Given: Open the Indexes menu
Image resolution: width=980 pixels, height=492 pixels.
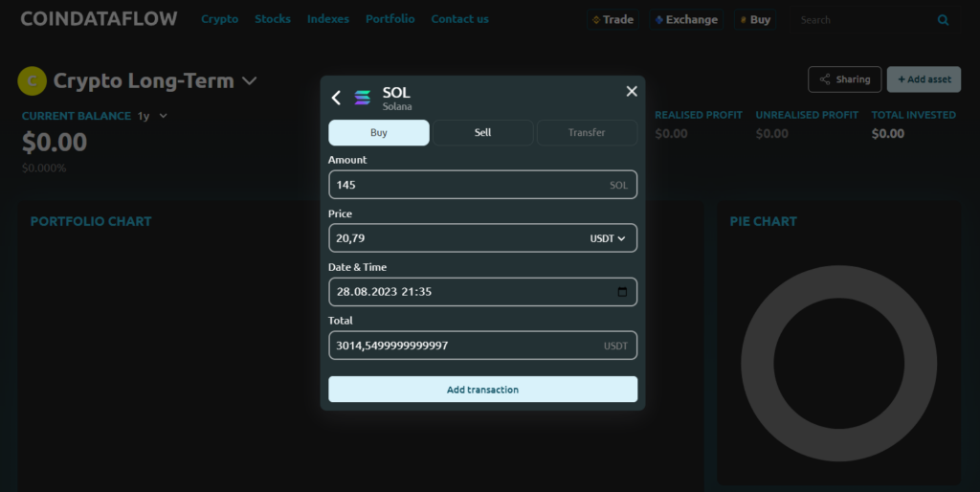Looking at the screenshot, I should coord(328,19).
